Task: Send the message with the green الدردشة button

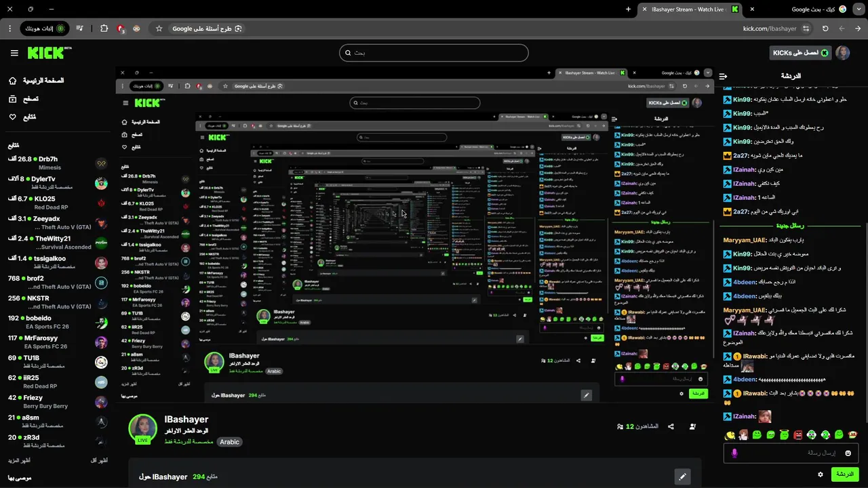Action: [x=845, y=474]
